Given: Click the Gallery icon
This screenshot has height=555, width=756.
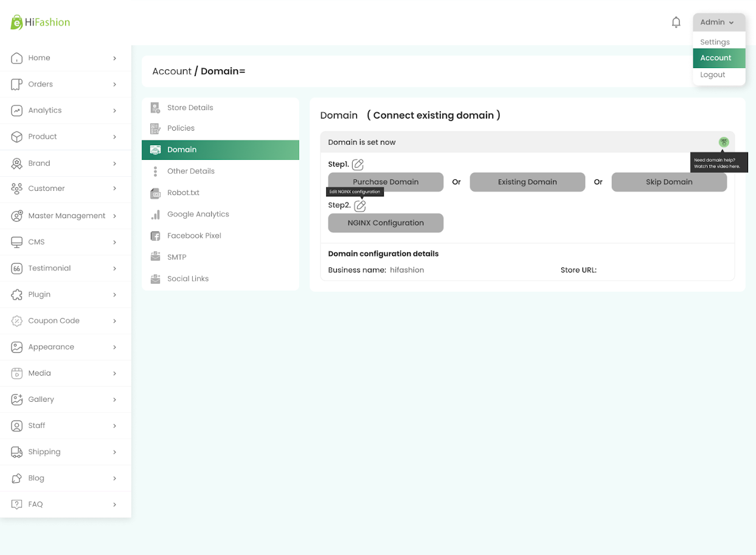Looking at the screenshot, I should point(17,399).
